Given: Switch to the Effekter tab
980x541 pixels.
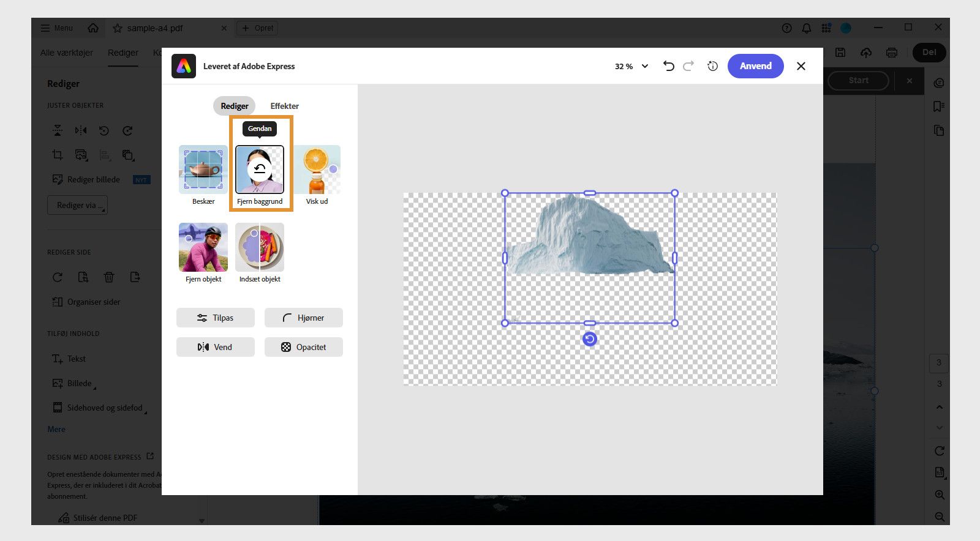Looking at the screenshot, I should click(x=284, y=106).
